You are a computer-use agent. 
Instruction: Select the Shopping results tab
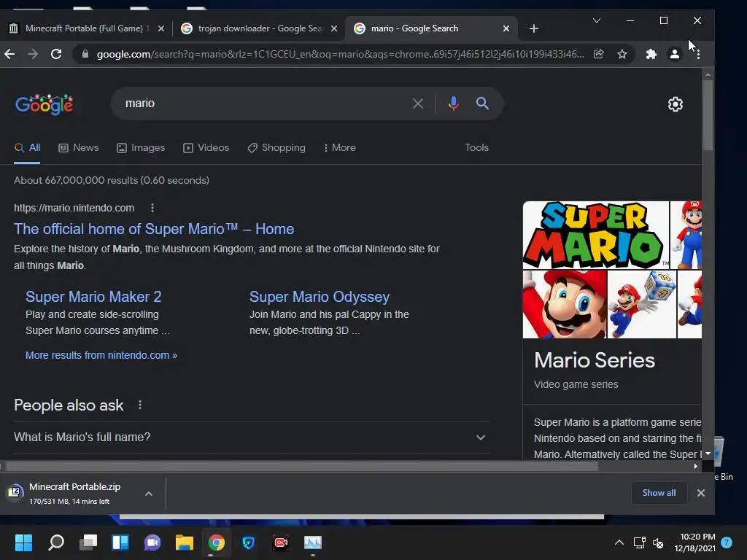point(276,147)
